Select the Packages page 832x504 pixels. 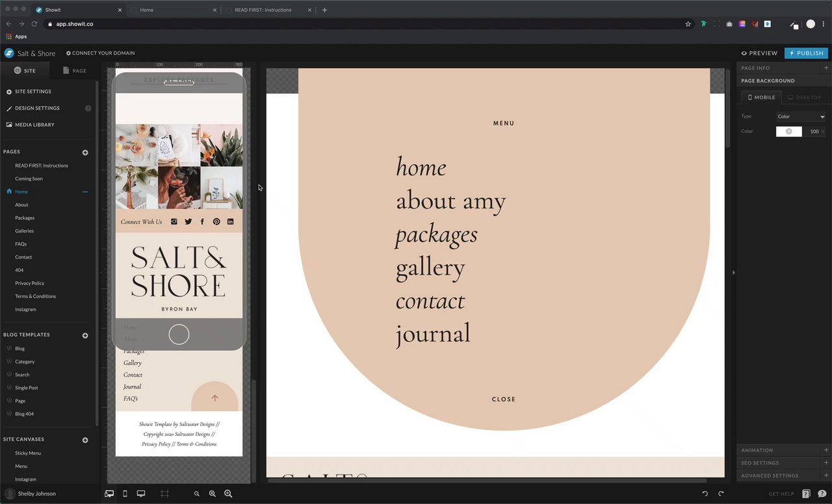point(25,218)
